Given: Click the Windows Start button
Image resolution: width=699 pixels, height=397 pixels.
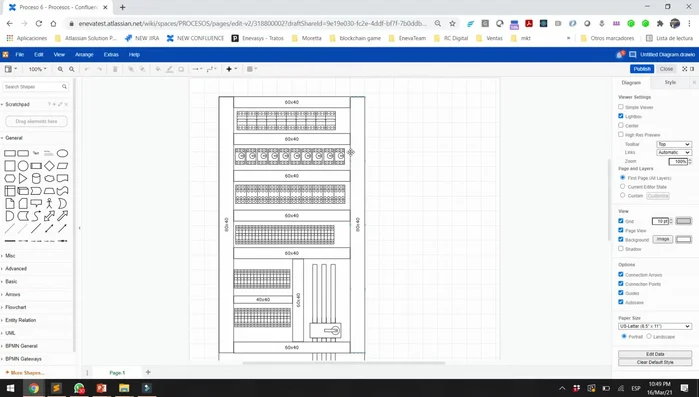Looking at the screenshot, I should 10,388.
